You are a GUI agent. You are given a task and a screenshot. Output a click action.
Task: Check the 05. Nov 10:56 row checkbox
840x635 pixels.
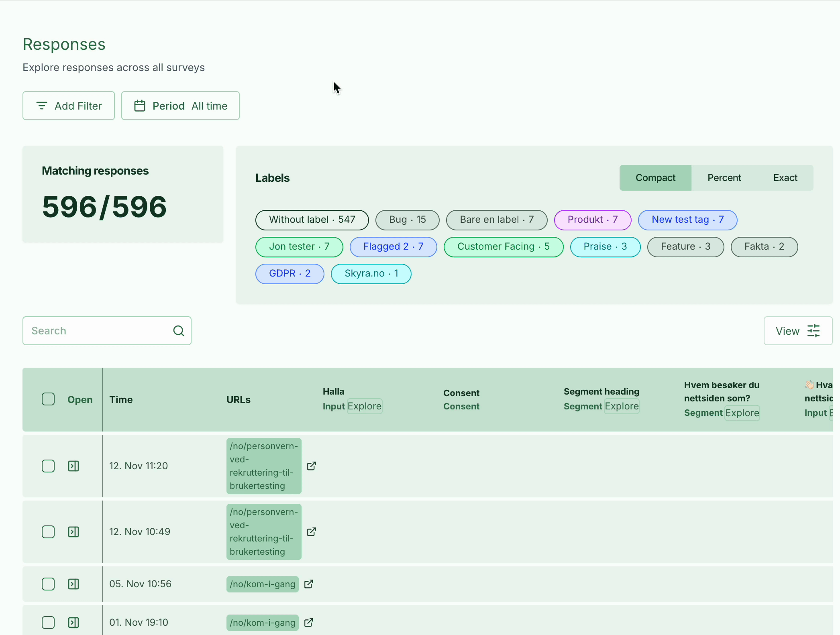[48, 584]
